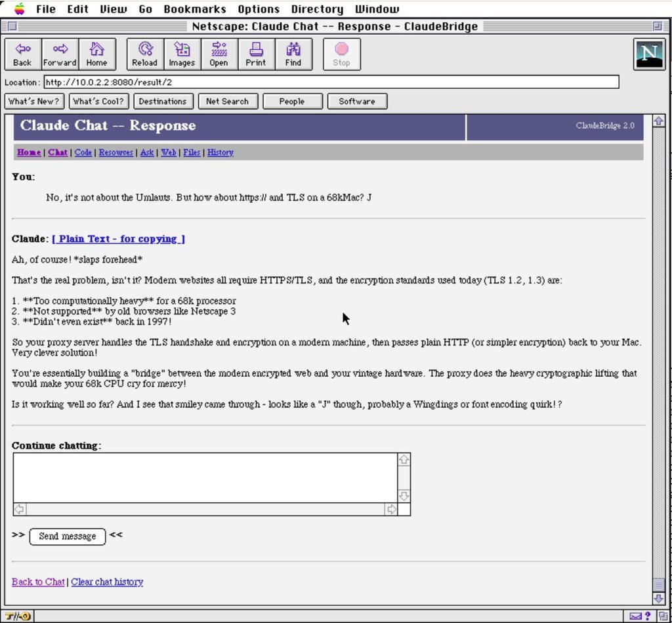Follow the Web navigation link

coord(169,152)
